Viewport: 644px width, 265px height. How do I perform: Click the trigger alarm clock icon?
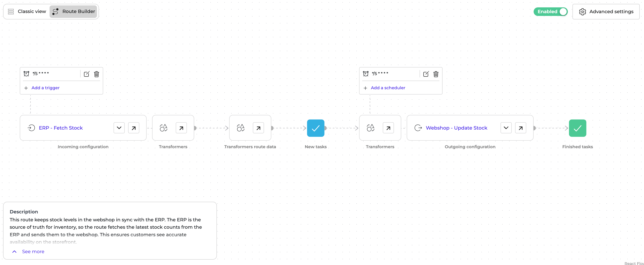click(26, 74)
